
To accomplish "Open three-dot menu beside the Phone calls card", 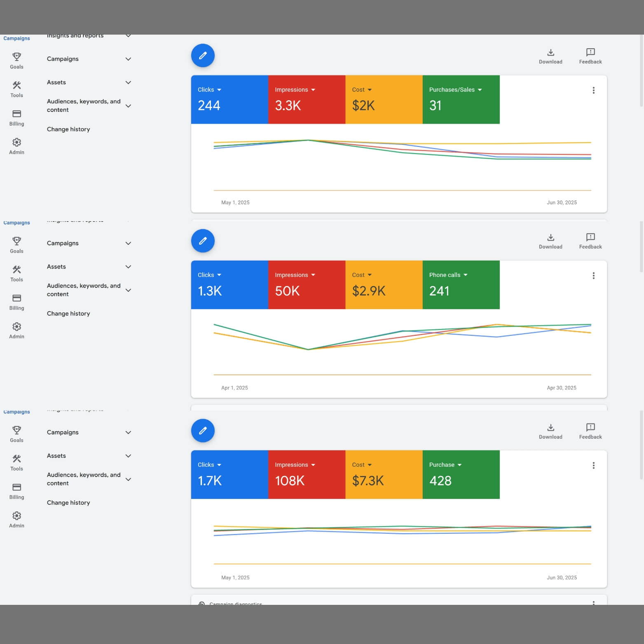I will pyautogui.click(x=593, y=276).
